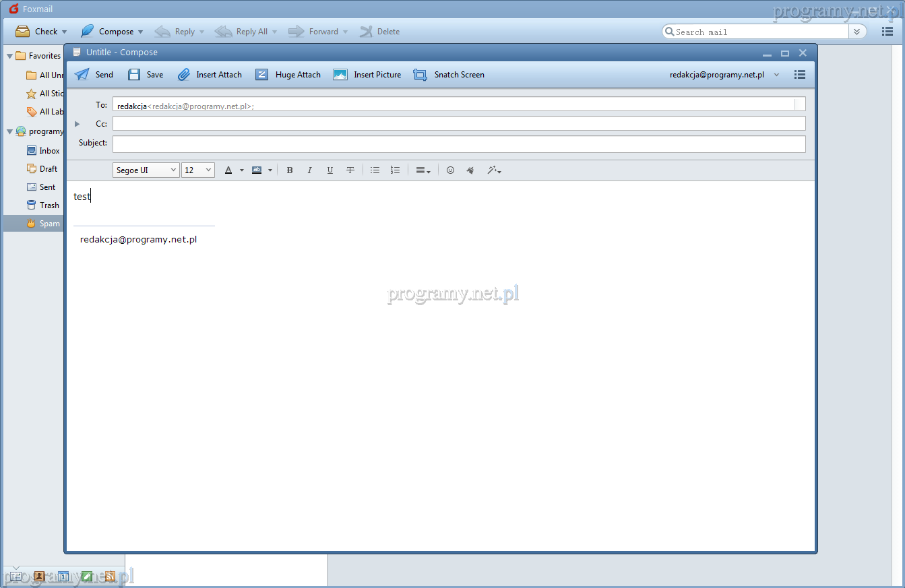Open Insert Picture tool
905x588 pixels.
pyautogui.click(x=367, y=75)
